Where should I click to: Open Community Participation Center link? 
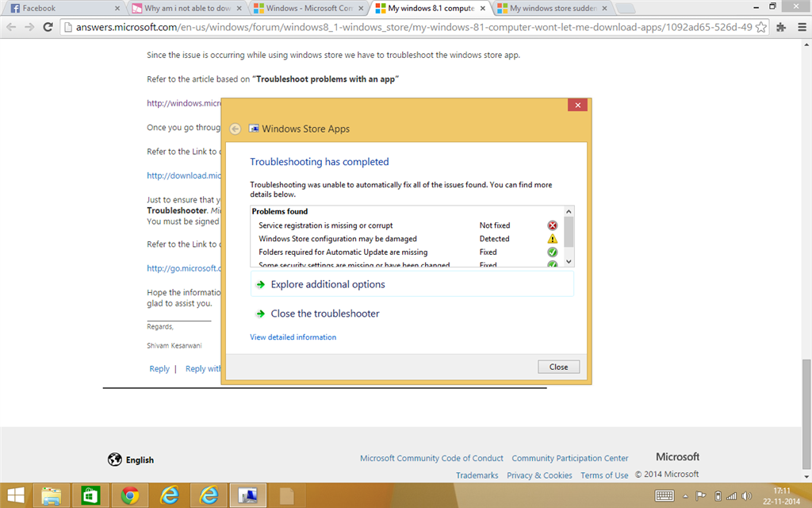570,458
